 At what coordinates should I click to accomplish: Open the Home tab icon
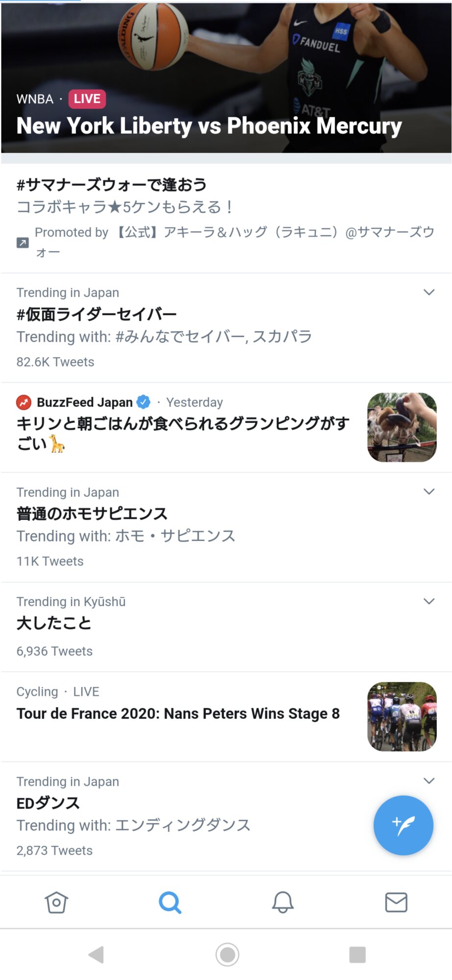pyautogui.click(x=56, y=902)
